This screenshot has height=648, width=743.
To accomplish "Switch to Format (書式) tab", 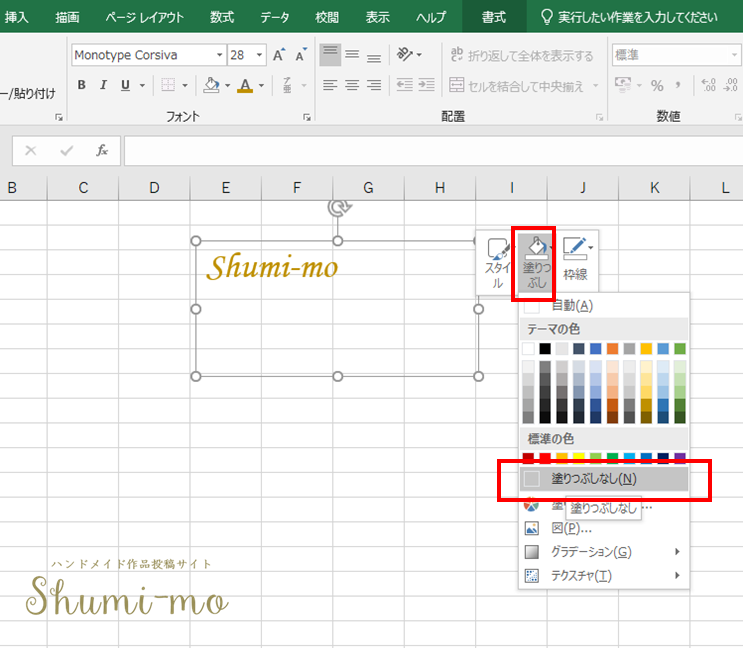I will [x=494, y=17].
